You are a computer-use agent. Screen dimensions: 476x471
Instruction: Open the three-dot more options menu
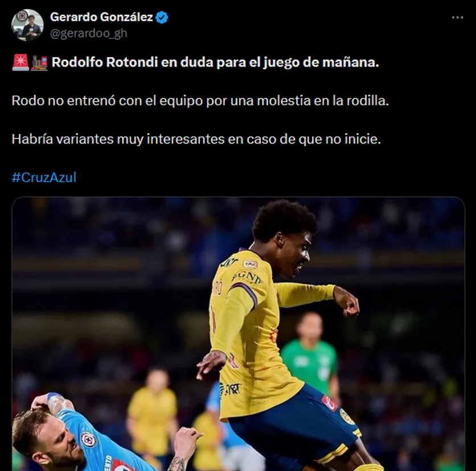point(457,18)
